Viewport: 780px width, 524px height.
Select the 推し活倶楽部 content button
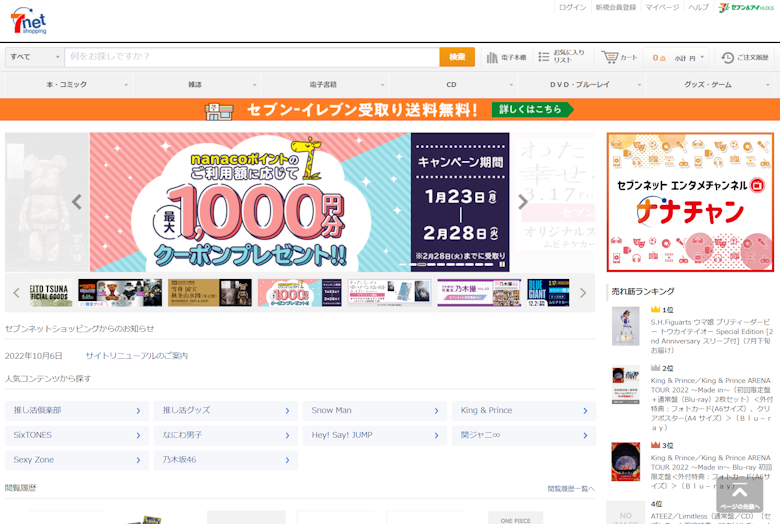77,411
